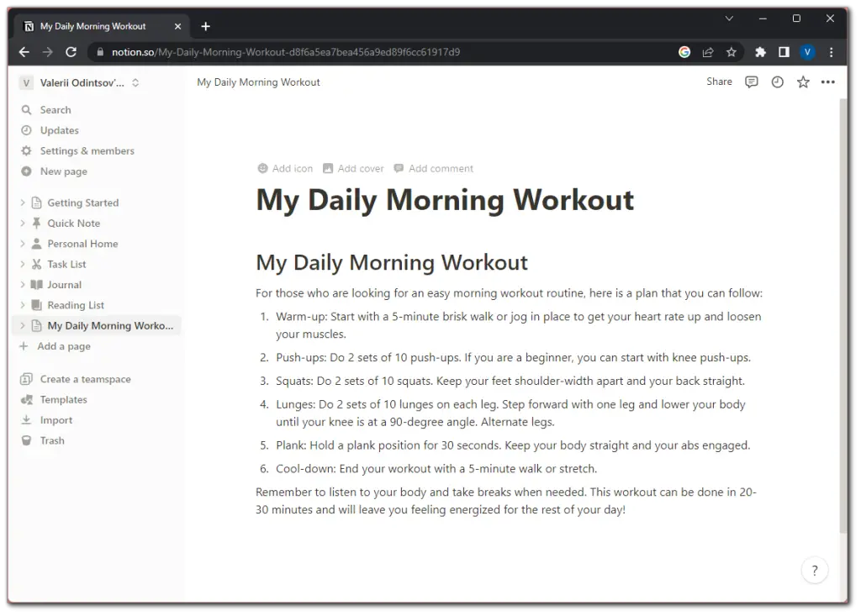Open the page options menu via ellipsis
The width and height of the screenshot is (861, 616).
point(827,82)
